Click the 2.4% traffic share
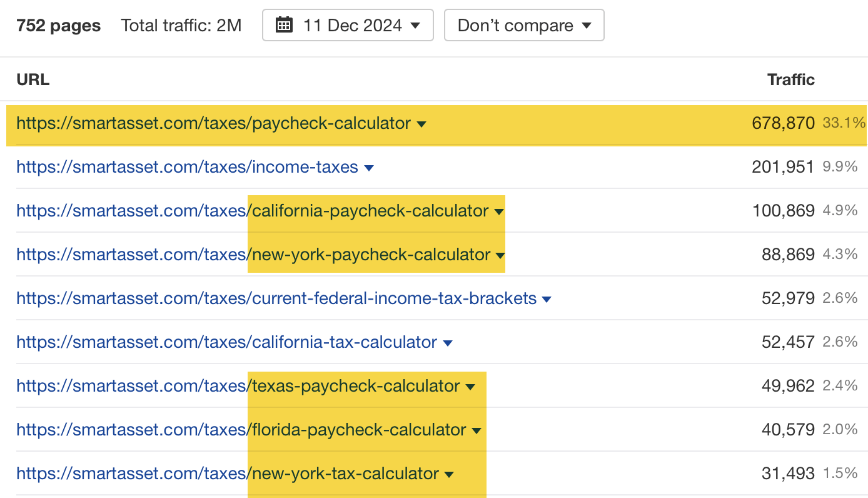Viewport: 868px width, 498px height. [x=840, y=386]
